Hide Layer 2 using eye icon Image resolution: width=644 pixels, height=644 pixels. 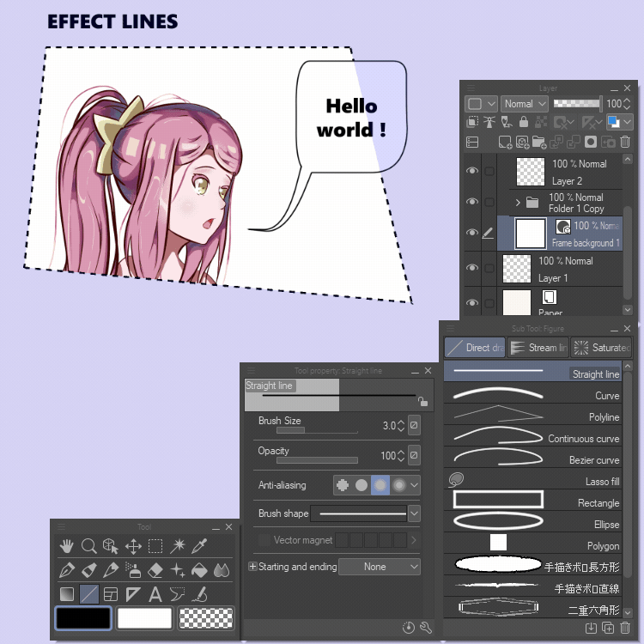(x=472, y=171)
